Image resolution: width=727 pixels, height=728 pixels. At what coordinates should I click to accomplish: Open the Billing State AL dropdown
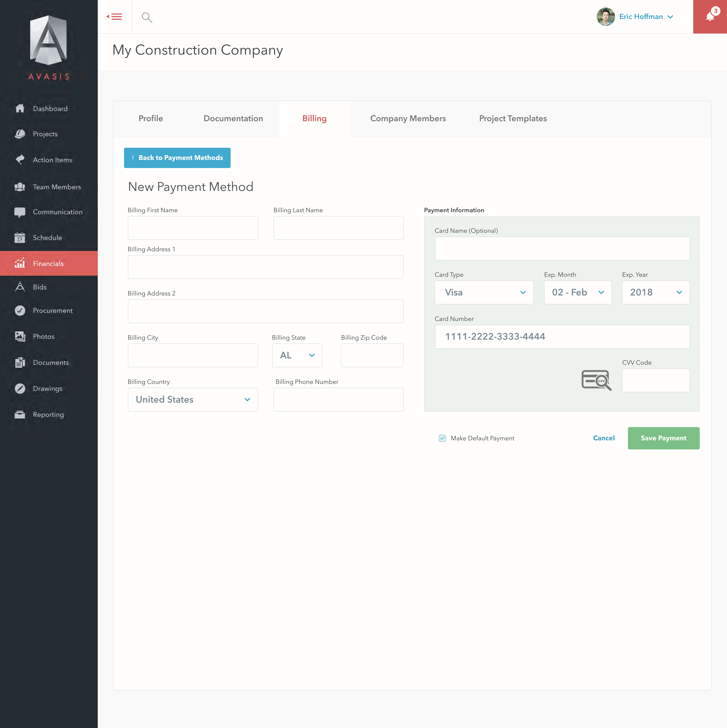point(297,355)
